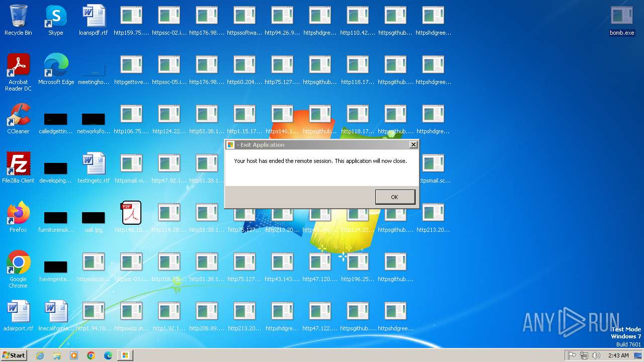Screen dimensions: 644x362
Task: Select the http47.122... file icon
Action: point(320,316)
